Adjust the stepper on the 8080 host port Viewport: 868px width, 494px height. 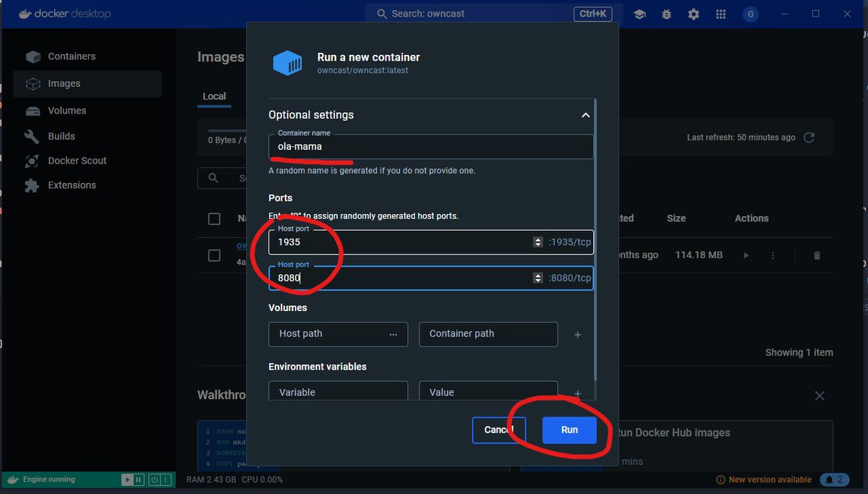point(537,278)
